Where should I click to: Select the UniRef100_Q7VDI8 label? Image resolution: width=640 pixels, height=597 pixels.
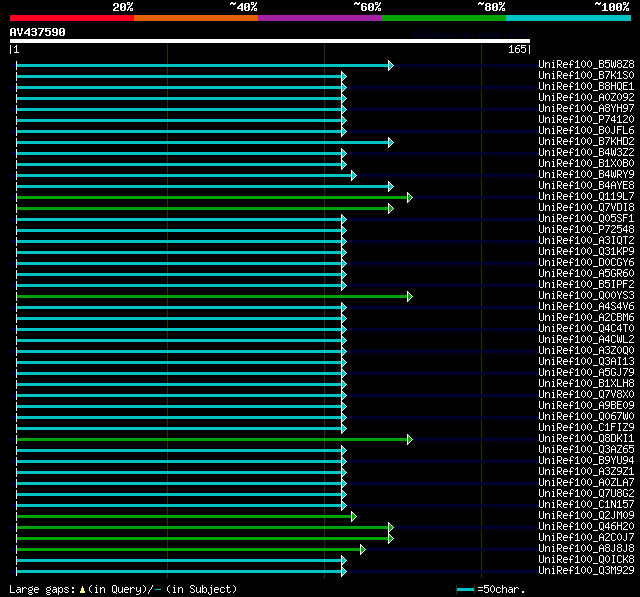pos(586,208)
